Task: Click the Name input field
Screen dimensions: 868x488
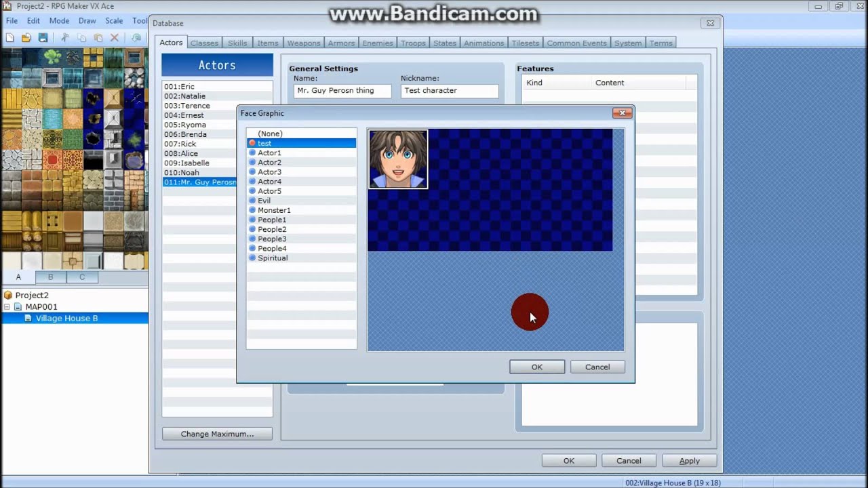Action: point(342,90)
